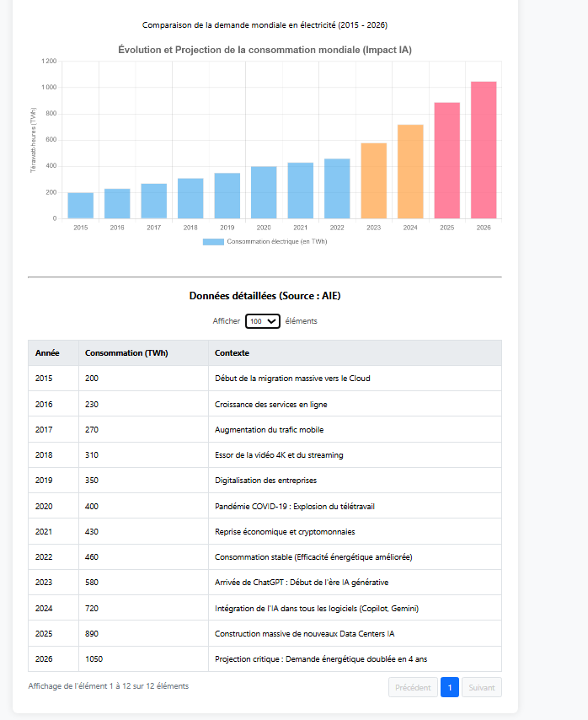Click the Contexte column header

[x=232, y=352]
